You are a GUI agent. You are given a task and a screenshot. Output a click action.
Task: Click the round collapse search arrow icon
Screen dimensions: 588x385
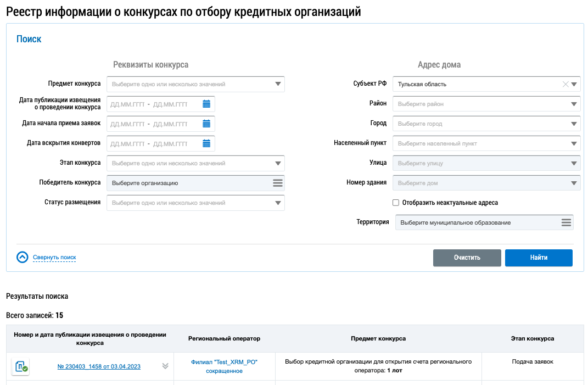point(23,257)
